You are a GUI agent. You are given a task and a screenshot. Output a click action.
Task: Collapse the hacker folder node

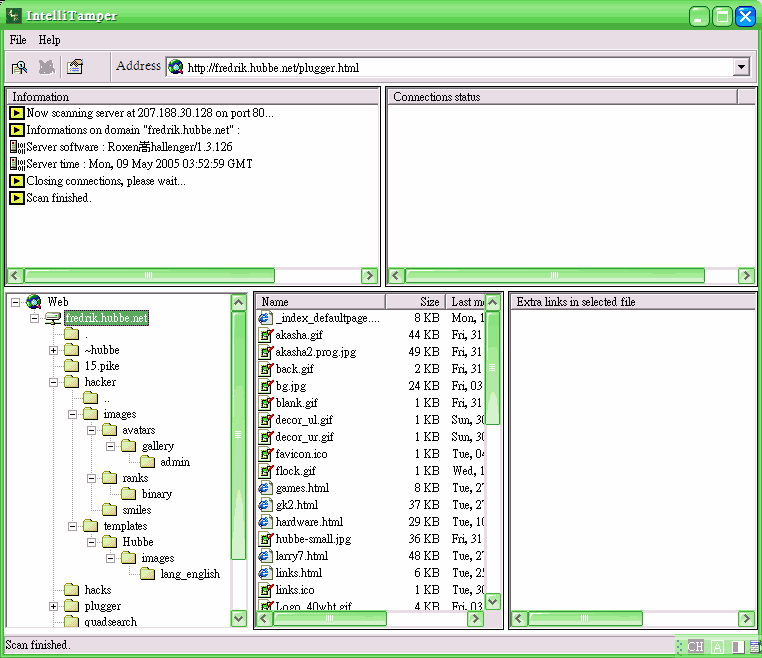pyautogui.click(x=53, y=382)
